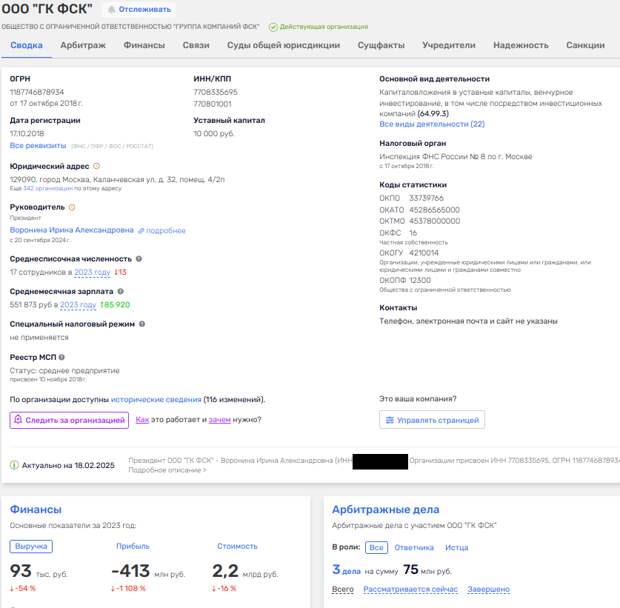Viewport: 620px width, 608px height.
Task: Select the Выручка indicator
Action: [x=31, y=546]
